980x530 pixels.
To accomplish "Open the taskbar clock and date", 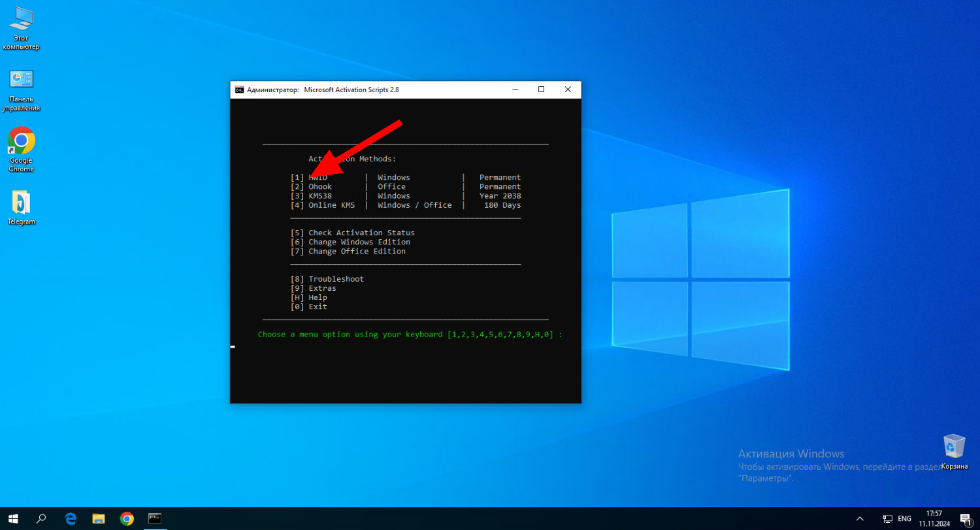I will click(934, 519).
